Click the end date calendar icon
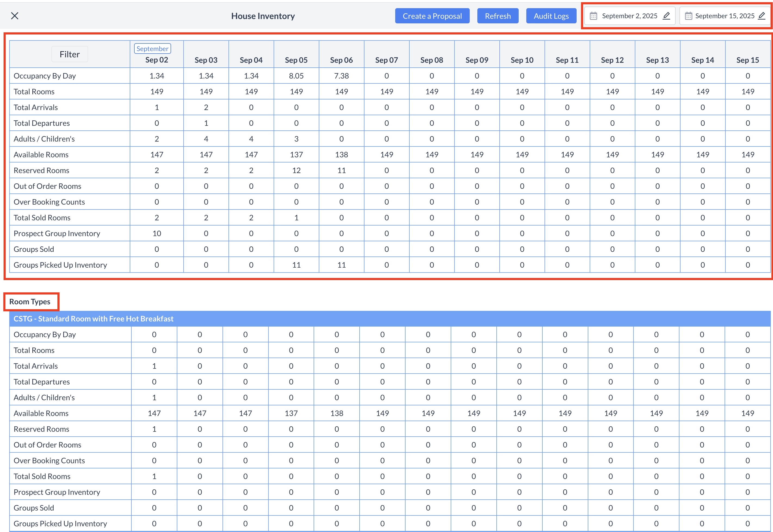 pyautogui.click(x=688, y=16)
